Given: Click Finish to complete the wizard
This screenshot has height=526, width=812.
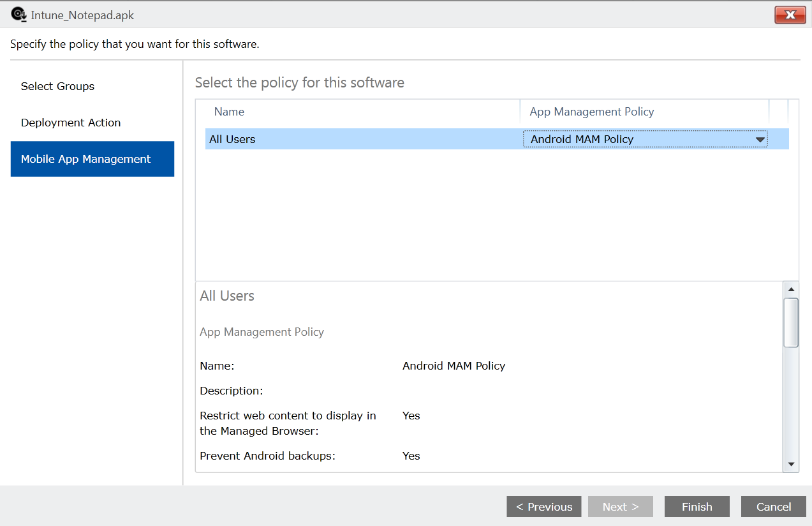Looking at the screenshot, I should point(697,507).
